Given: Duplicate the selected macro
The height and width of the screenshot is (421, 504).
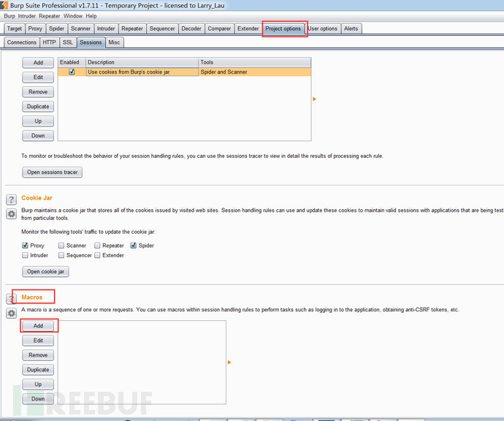Looking at the screenshot, I should [x=38, y=370].
